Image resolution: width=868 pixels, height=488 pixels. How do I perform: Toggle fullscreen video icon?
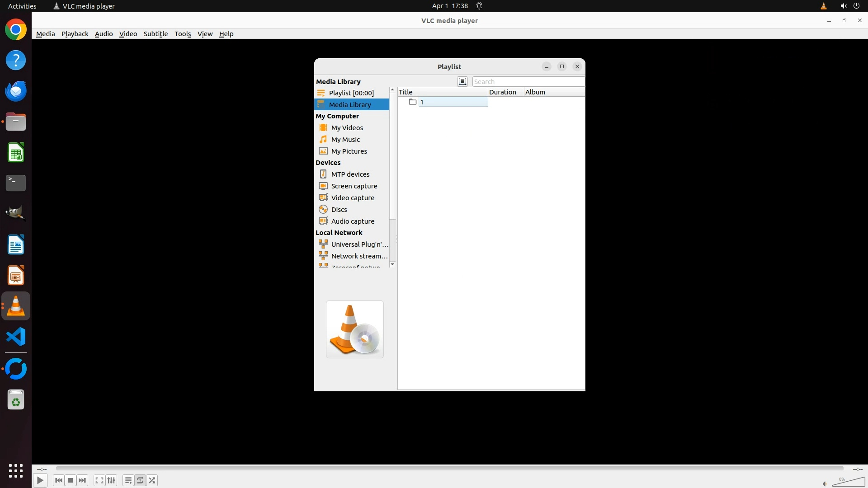click(99, 480)
